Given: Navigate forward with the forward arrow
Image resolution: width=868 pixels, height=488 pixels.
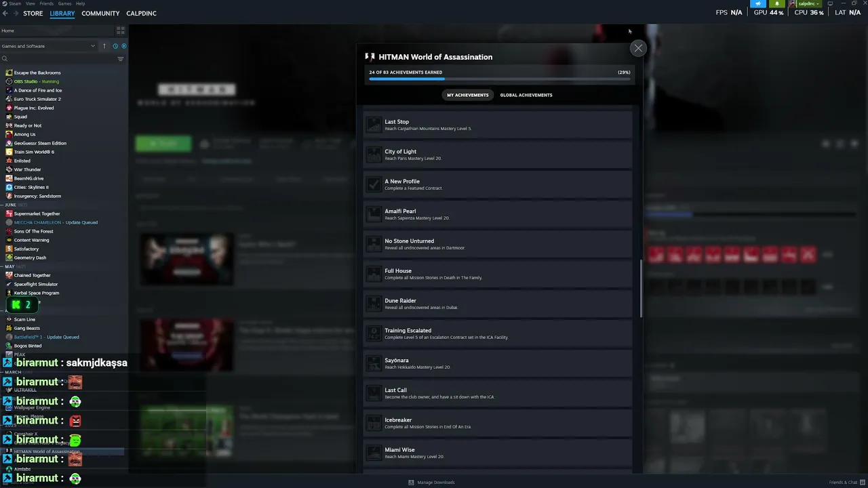Looking at the screenshot, I should tap(16, 14).
